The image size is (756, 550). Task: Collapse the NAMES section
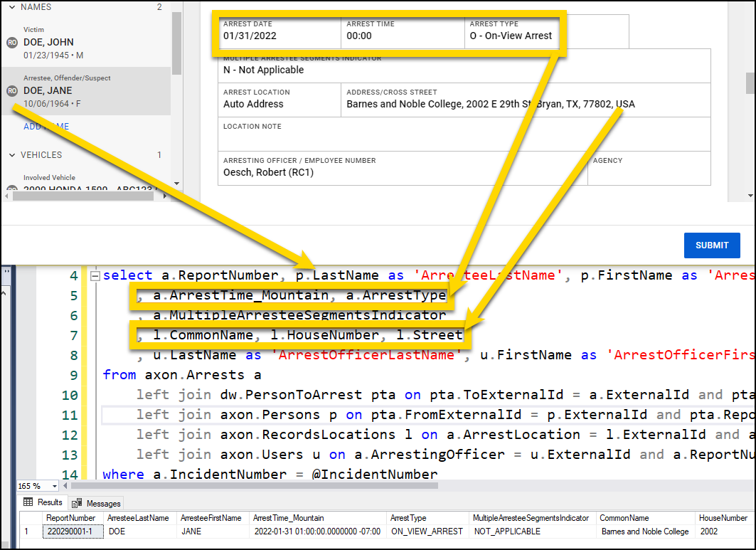click(x=13, y=7)
